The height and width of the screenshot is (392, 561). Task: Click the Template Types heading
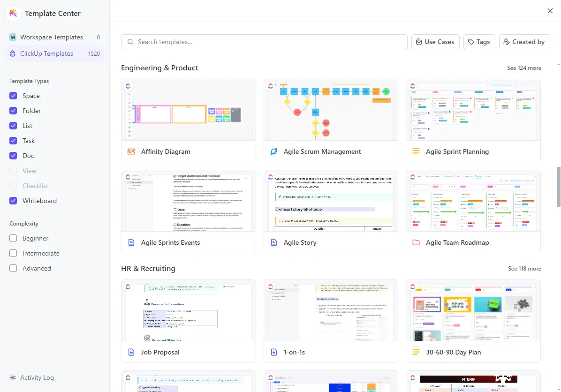click(29, 81)
